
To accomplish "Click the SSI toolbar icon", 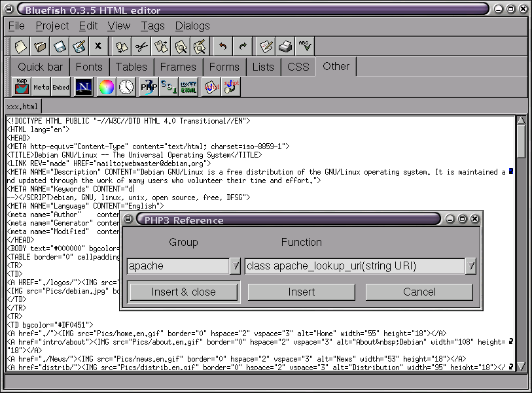I will coord(169,87).
